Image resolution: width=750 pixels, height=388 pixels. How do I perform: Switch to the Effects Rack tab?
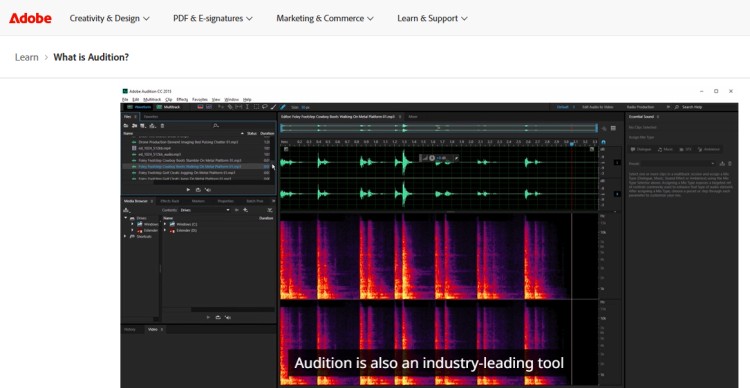pyautogui.click(x=170, y=201)
